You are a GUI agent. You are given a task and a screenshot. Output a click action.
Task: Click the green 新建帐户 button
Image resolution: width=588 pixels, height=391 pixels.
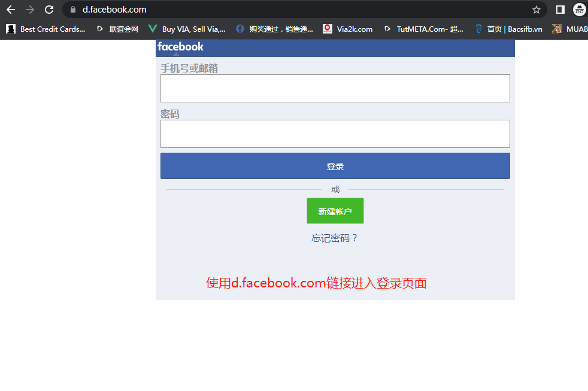point(335,211)
